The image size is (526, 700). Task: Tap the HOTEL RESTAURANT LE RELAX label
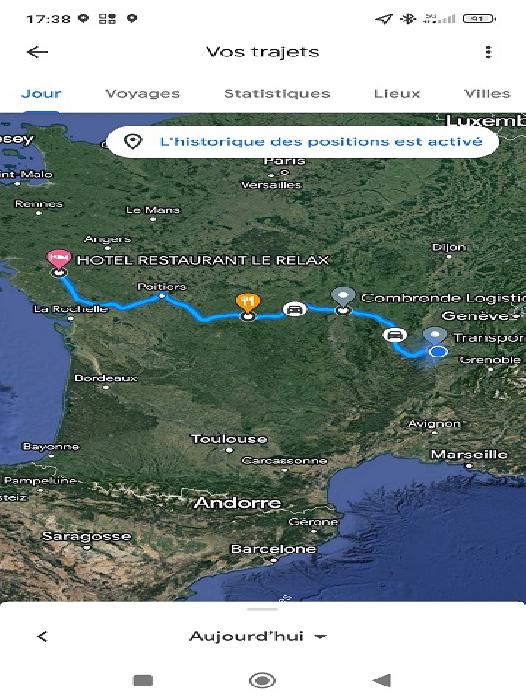pyautogui.click(x=203, y=260)
